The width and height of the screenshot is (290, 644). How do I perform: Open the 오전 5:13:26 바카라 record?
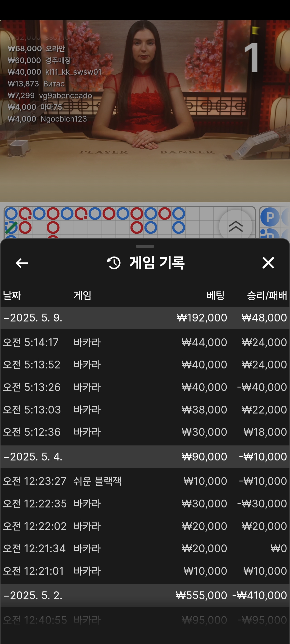pyautogui.click(x=145, y=387)
